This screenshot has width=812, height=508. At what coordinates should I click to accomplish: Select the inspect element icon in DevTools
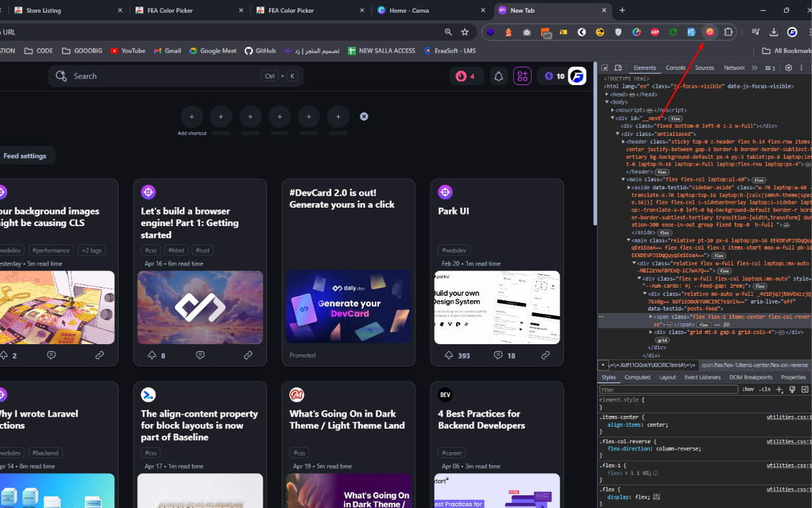pyautogui.click(x=605, y=67)
